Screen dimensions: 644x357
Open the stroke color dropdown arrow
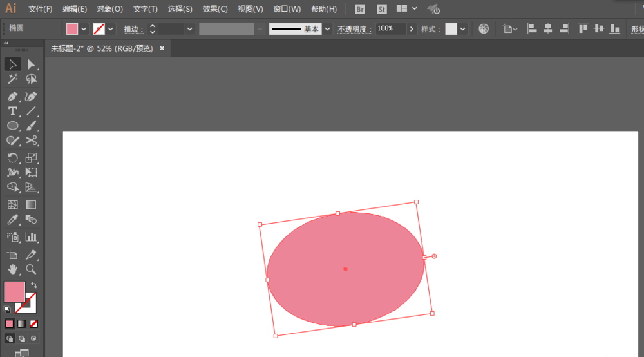pyautogui.click(x=111, y=29)
